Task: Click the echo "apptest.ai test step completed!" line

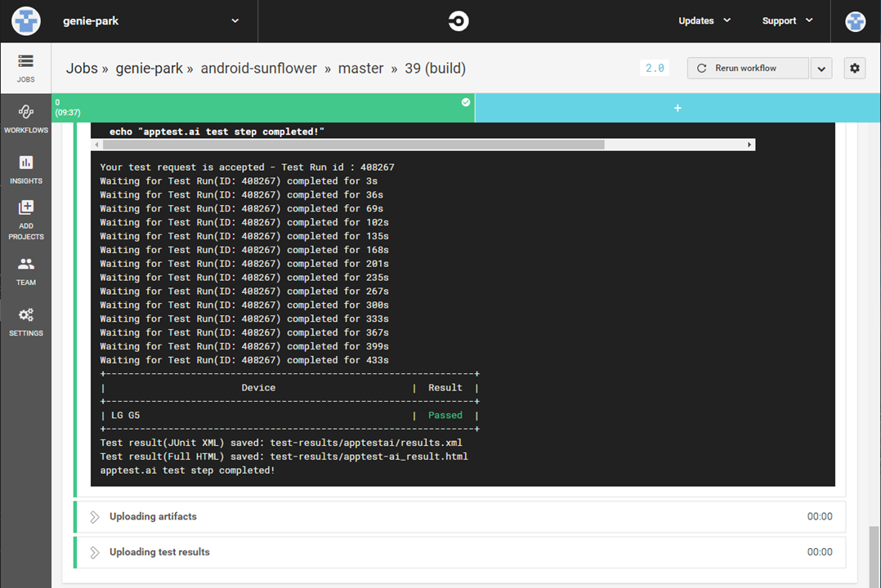Action: [x=217, y=131]
